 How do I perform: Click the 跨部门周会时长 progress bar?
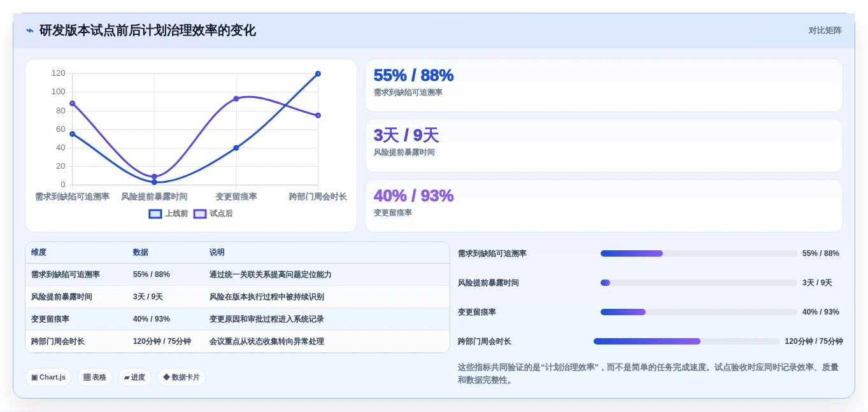(x=687, y=341)
